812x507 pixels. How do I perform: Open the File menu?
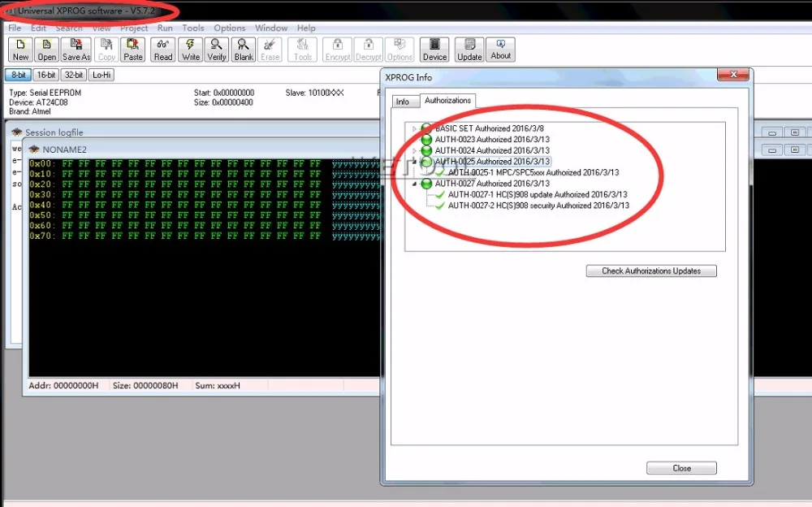click(x=15, y=28)
